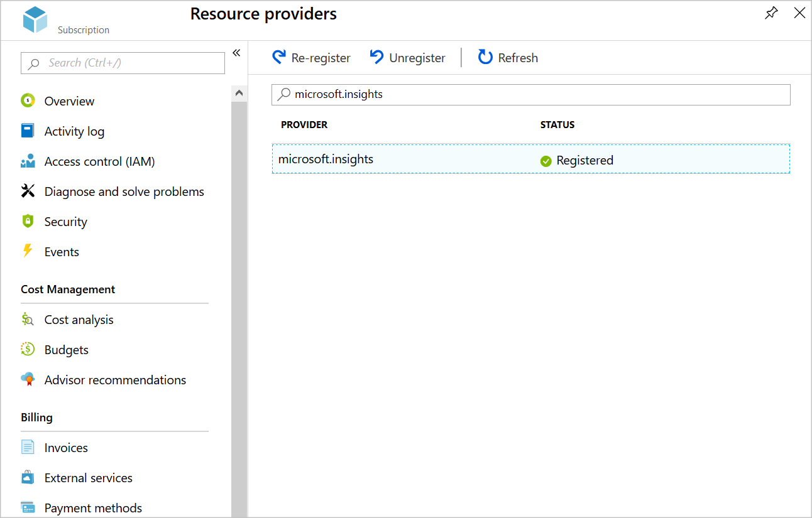The image size is (812, 518).
Task: Pin the Resource providers blade
Action: [771, 13]
